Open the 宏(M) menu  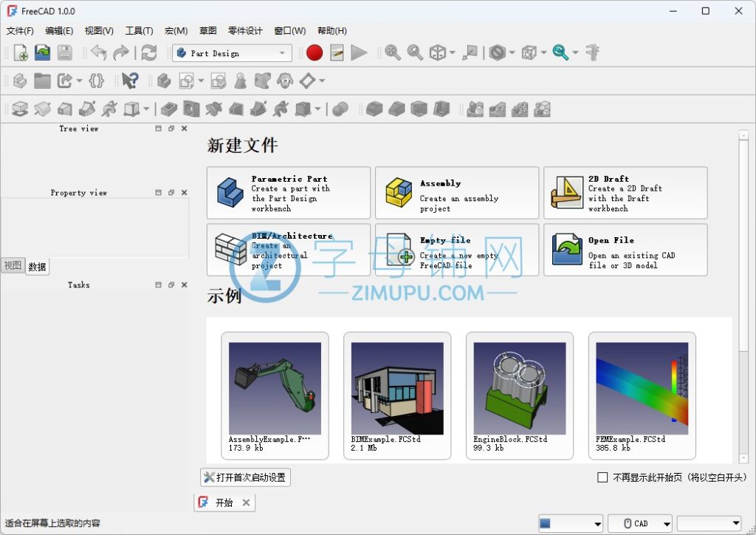(176, 31)
